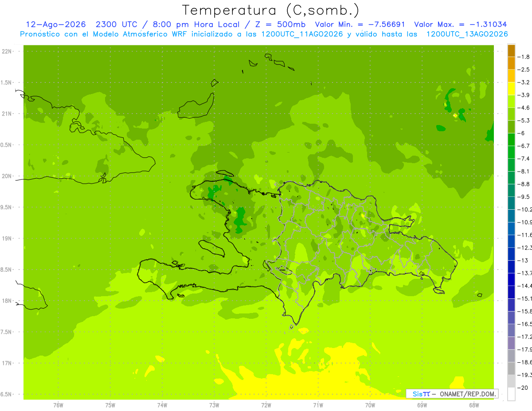The height and width of the screenshot is (411, 532).
Task: Click the '20N' latitude label
Action: click(7, 176)
